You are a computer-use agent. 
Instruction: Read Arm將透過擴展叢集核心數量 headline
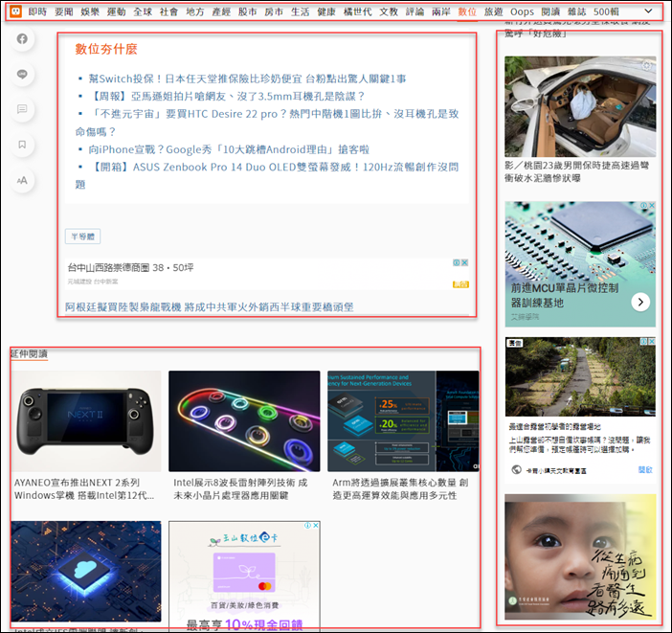(x=400, y=489)
